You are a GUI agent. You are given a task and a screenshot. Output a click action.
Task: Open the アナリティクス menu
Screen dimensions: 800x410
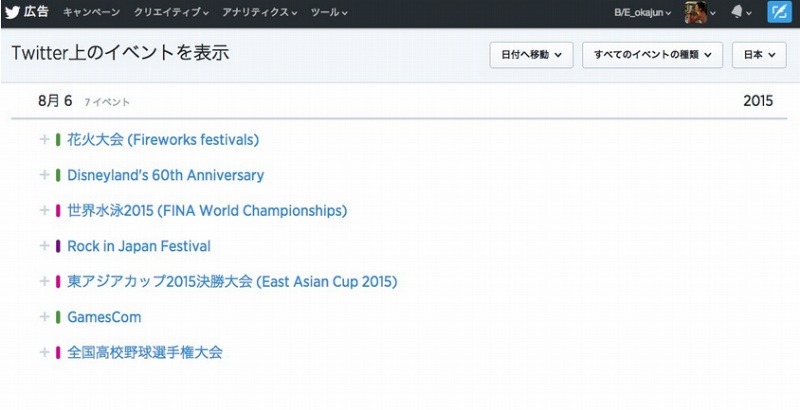260,12
